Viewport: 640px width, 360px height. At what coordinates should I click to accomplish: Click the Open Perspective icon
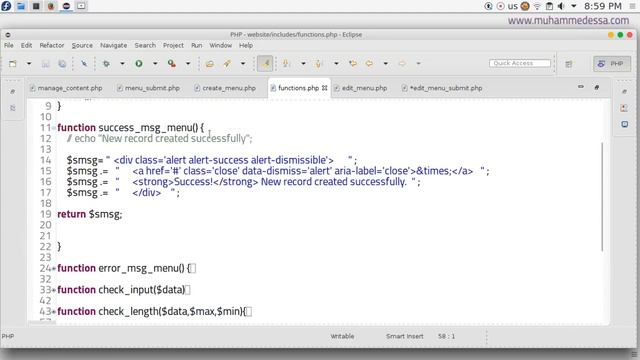[x=569, y=64]
